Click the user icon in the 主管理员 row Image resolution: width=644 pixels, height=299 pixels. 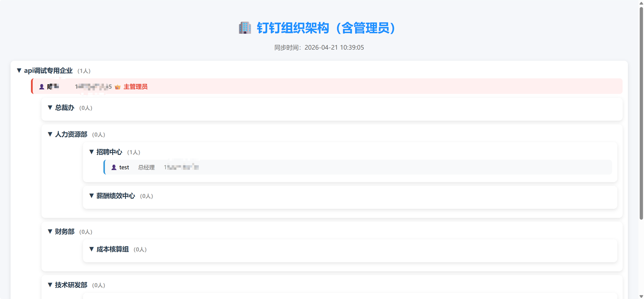click(x=42, y=87)
